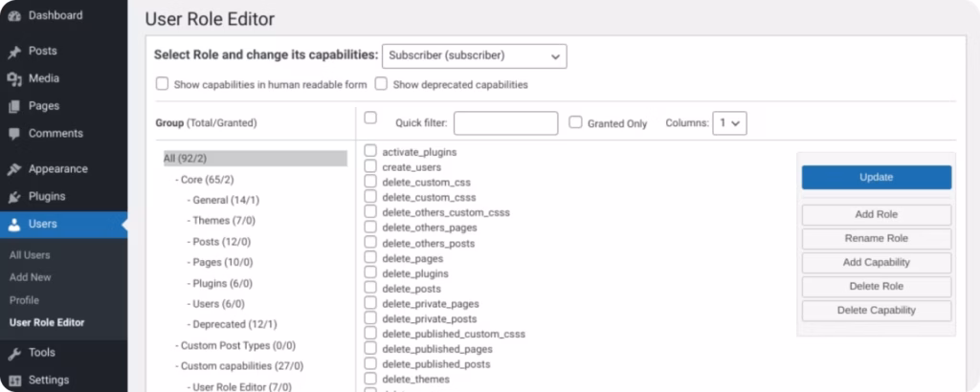The image size is (980, 392).
Task: Select the Plugins (6/0) group
Action: pyautogui.click(x=219, y=283)
